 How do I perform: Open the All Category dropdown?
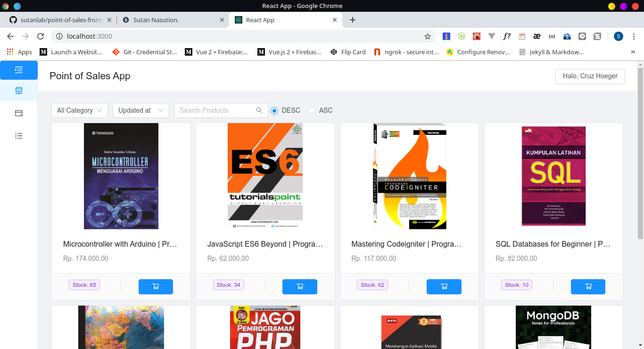pos(80,110)
